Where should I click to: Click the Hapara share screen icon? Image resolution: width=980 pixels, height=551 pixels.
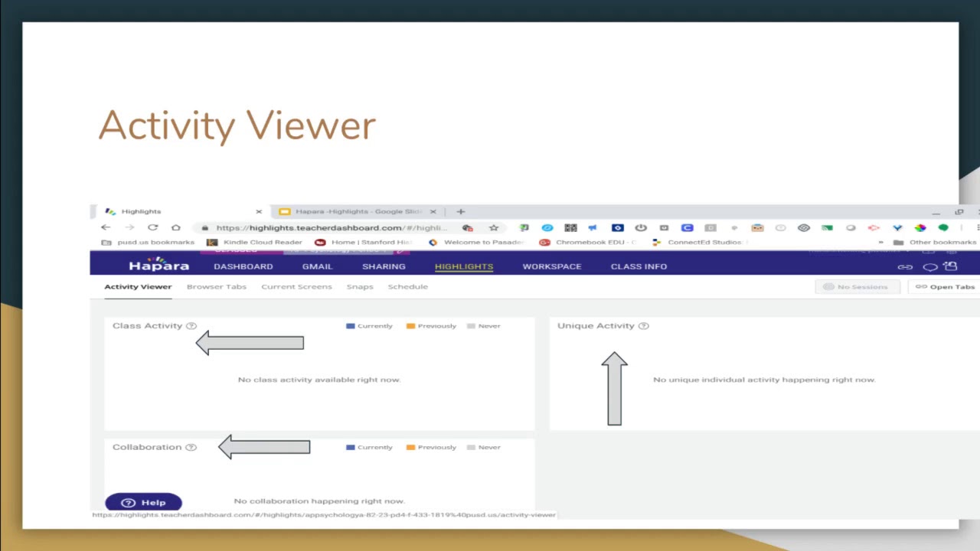pyautogui.click(x=951, y=266)
